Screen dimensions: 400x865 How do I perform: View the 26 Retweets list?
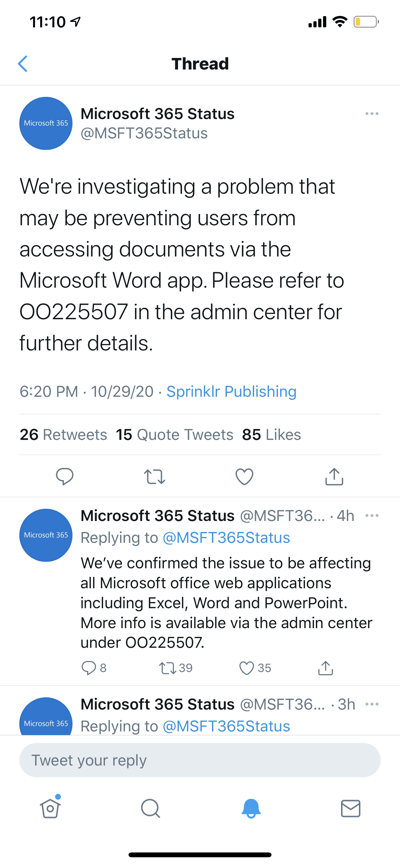tap(63, 435)
